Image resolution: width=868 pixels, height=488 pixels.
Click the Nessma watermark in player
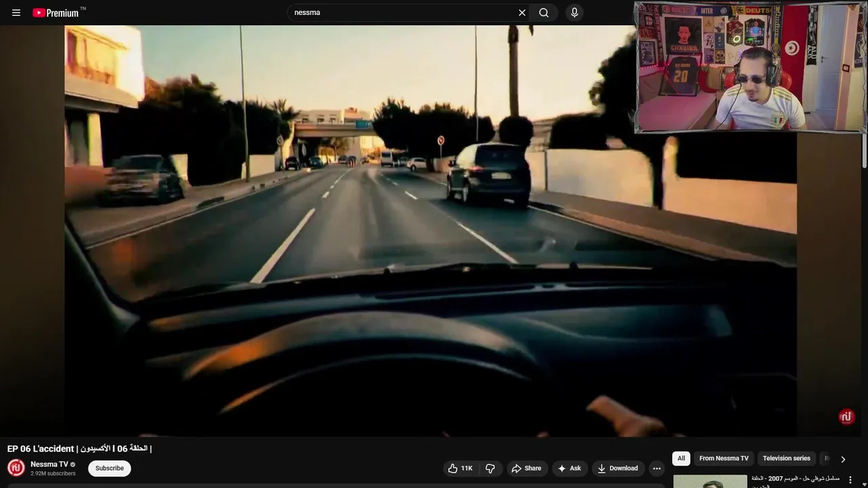[846, 417]
